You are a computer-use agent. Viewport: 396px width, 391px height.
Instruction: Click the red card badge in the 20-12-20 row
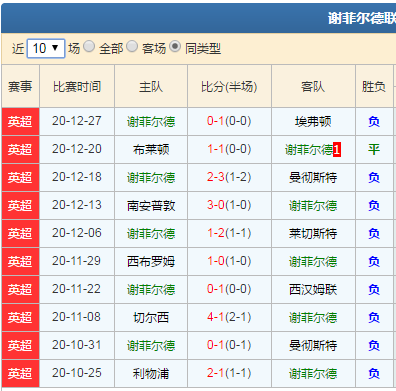(337, 150)
